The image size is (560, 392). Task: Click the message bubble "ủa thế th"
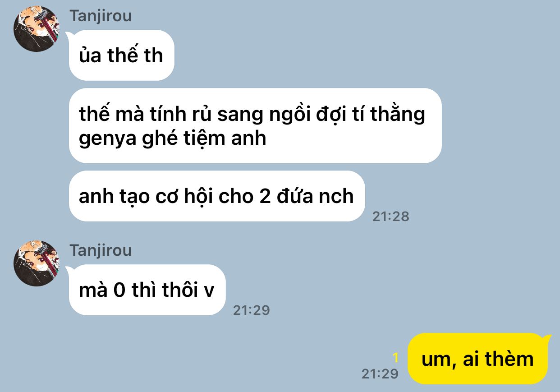(121, 55)
